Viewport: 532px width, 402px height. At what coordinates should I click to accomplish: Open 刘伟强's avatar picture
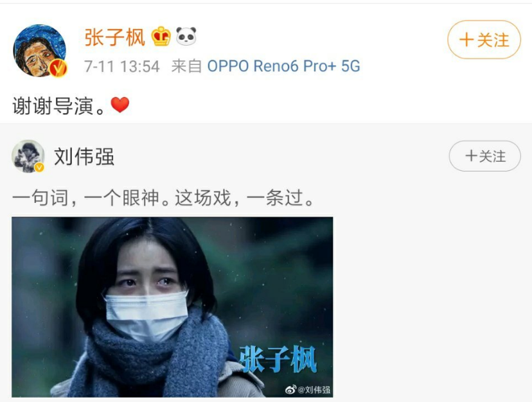[x=28, y=155]
